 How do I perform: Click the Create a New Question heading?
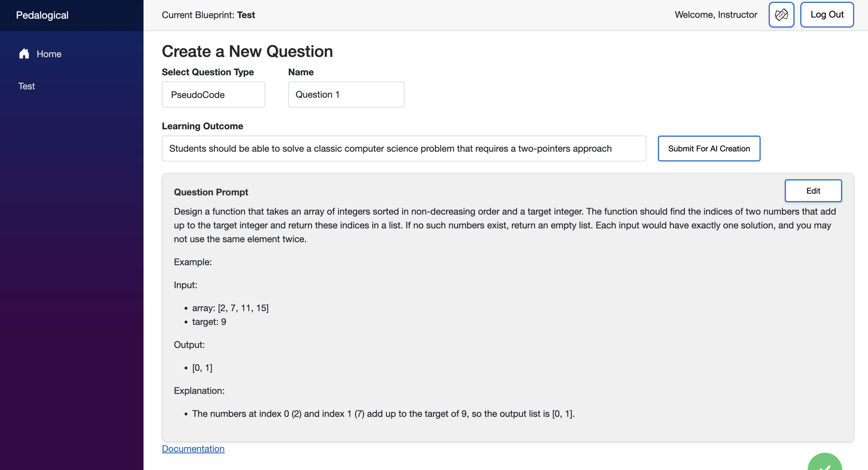247,51
